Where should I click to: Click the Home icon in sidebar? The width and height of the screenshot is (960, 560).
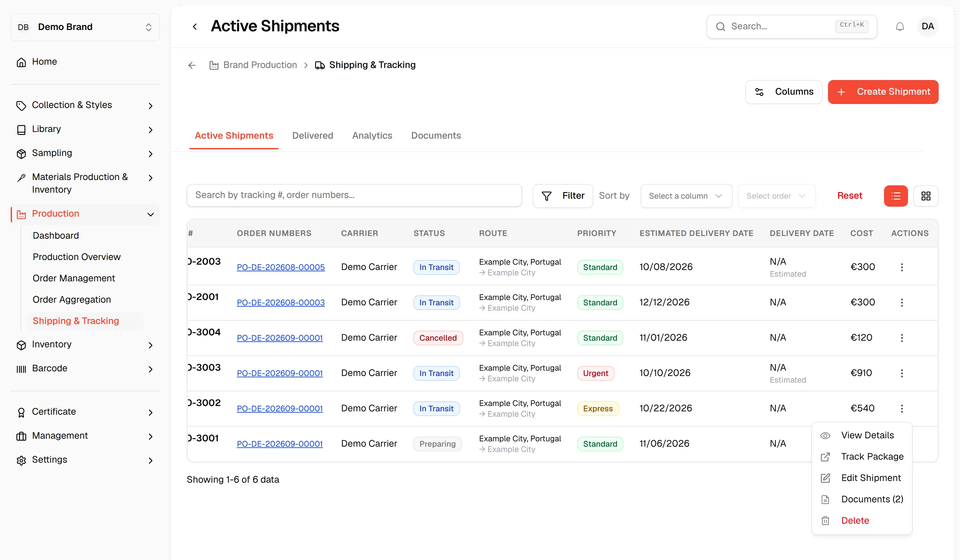coord(21,62)
